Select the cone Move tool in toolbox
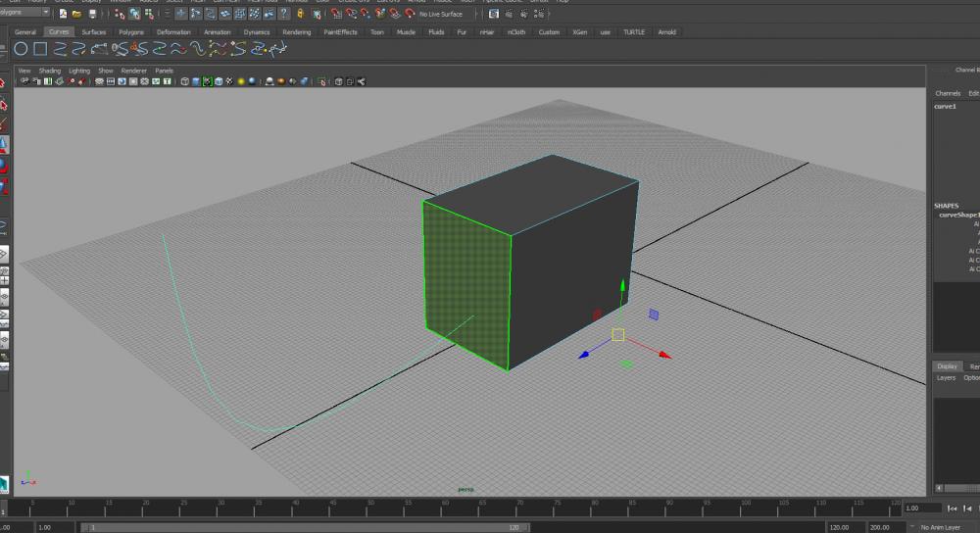The height and width of the screenshot is (533, 980). 4,144
